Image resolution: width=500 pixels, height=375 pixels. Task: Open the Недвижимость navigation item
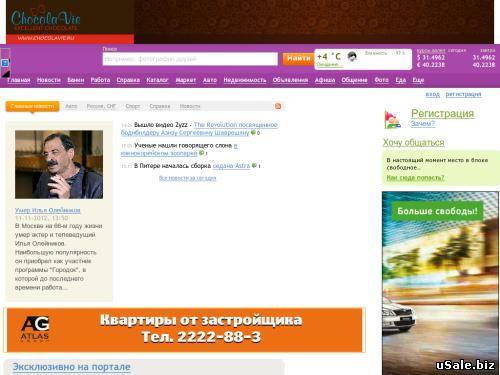245,80
